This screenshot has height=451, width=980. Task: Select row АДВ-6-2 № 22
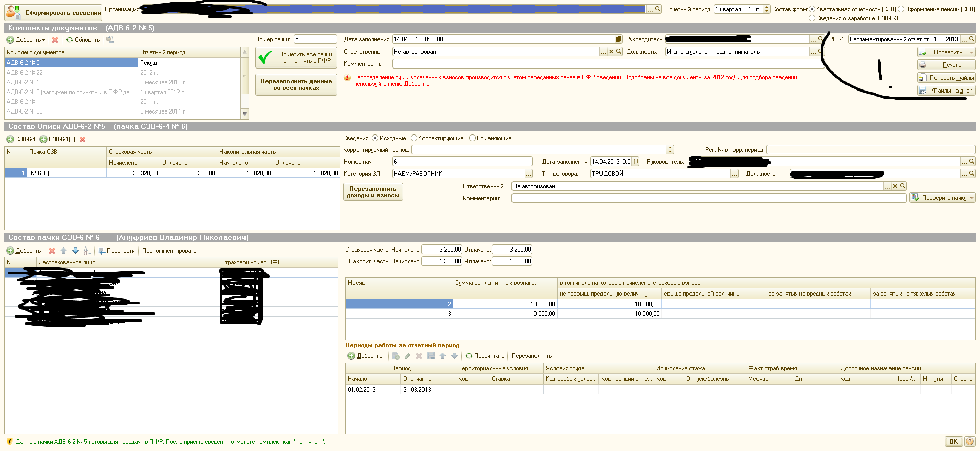[123, 73]
